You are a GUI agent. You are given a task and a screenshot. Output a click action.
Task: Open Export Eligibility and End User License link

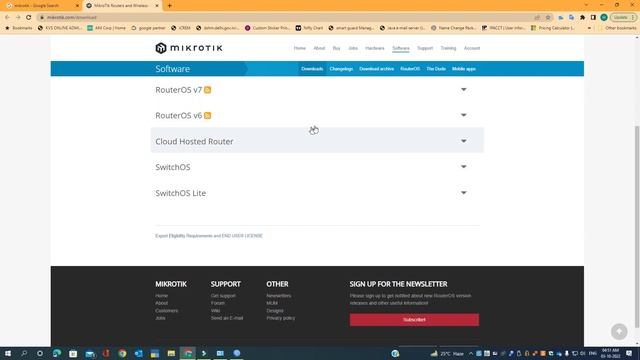point(209,236)
